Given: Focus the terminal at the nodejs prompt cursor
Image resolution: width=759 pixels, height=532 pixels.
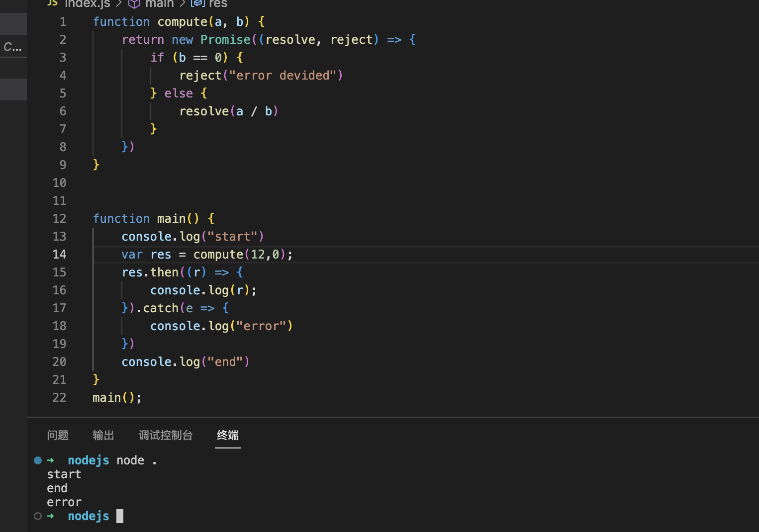Looking at the screenshot, I should [120, 516].
